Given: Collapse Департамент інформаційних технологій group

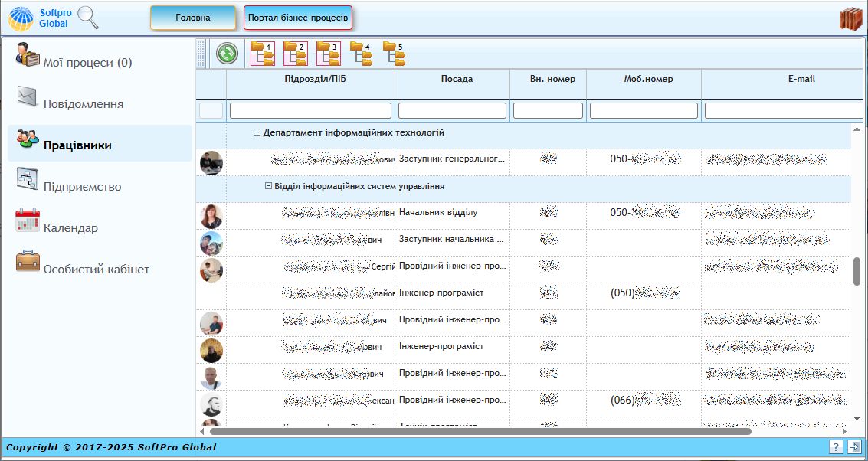Looking at the screenshot, I should pos(257,132).
